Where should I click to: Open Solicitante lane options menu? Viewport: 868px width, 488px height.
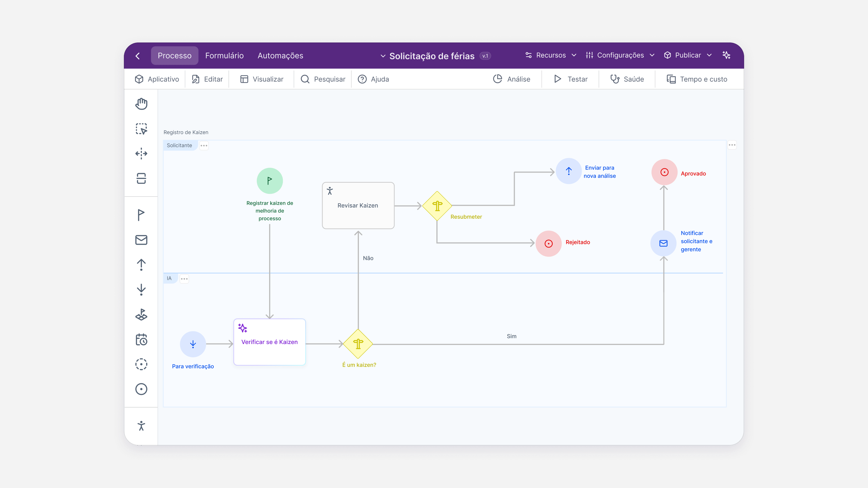point(204,146)
